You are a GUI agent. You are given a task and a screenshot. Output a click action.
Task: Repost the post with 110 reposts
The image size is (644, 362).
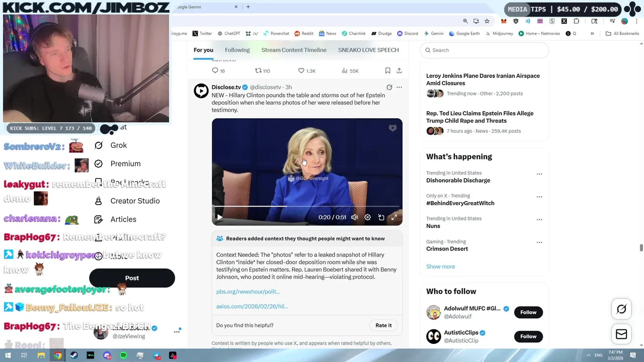coord(262,71)
